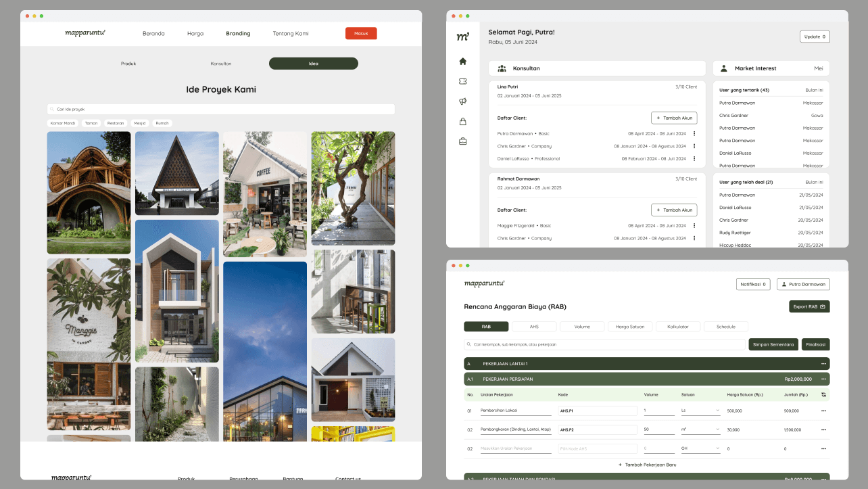This screenshot has width=868, height=489.
Task: Open more options for the empty RAB row
Action: (823, 448)
